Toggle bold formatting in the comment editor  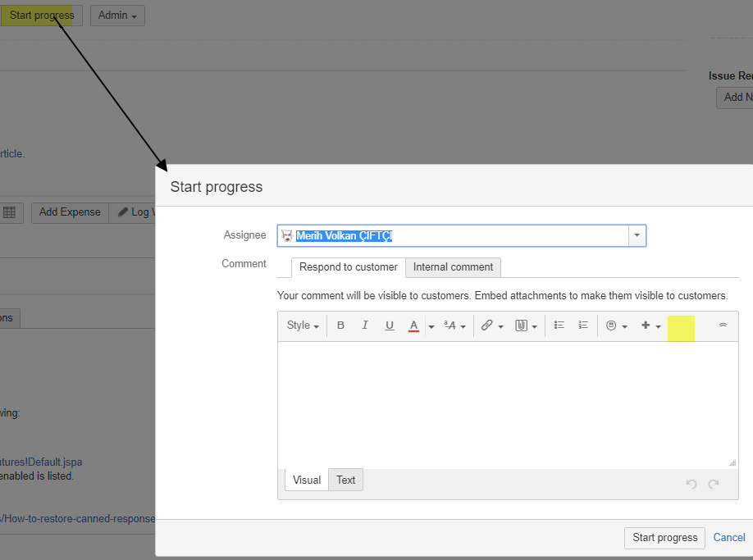pos(340,326)
